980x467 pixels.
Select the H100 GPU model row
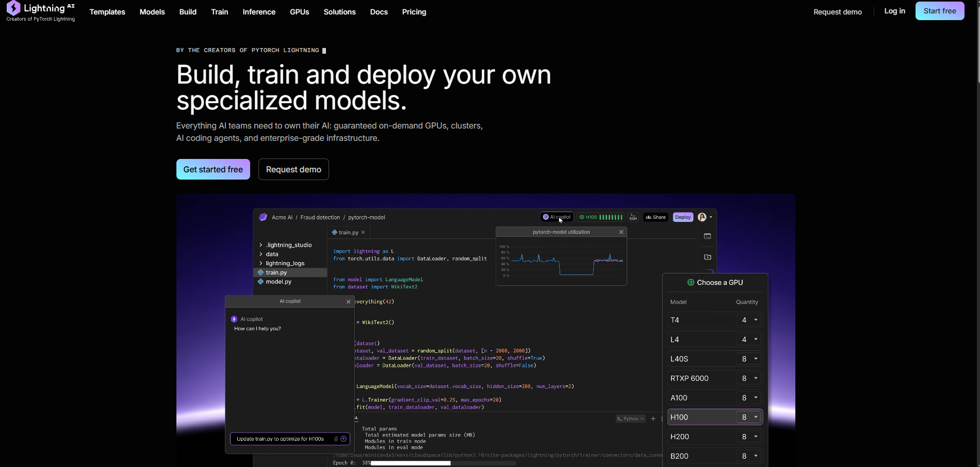715,417
